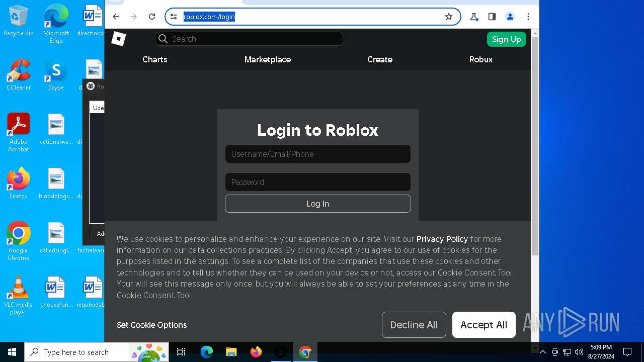Open the network icon in system tray
This screenshot has height=362, width=644.
(x=567, y=352)
